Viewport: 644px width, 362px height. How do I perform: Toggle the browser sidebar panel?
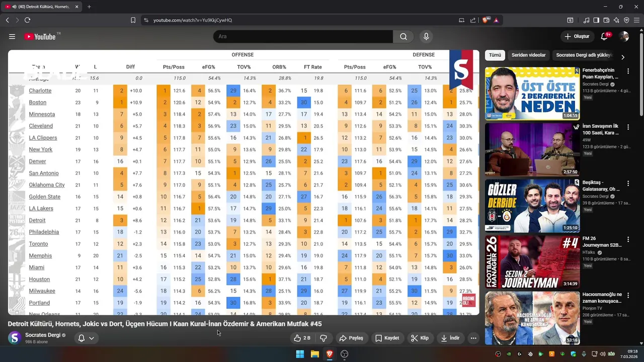point(596,20)
